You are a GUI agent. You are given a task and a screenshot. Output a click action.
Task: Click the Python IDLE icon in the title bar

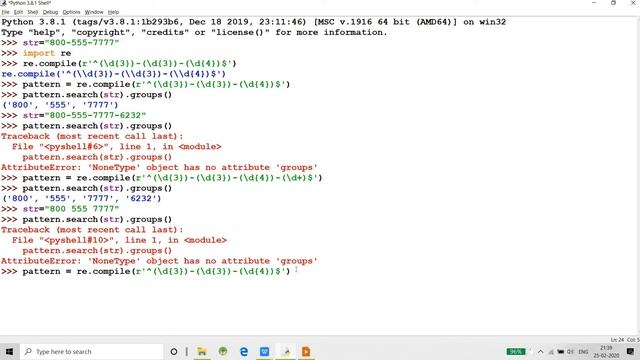pos(3,3)
